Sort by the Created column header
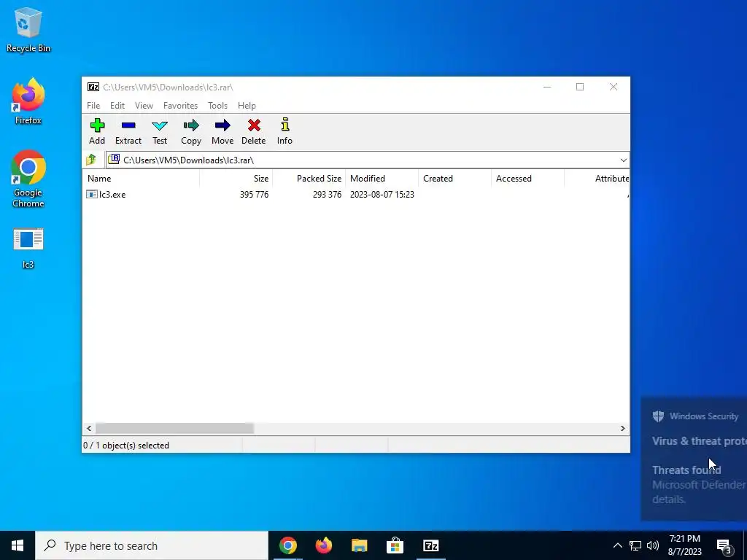This screenshot has width=747, height=560. tap(454, 179)
